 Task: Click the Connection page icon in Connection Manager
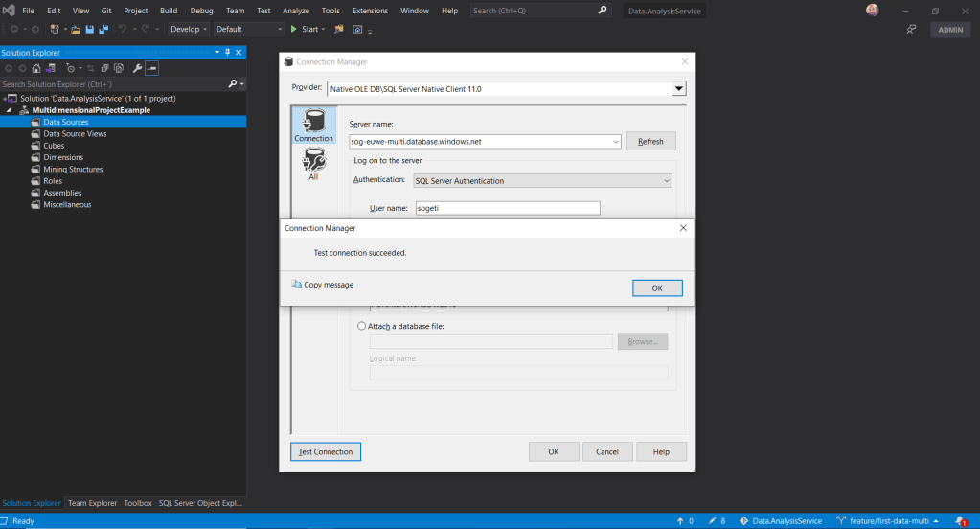pyautogui.click(x=313, y=126)
